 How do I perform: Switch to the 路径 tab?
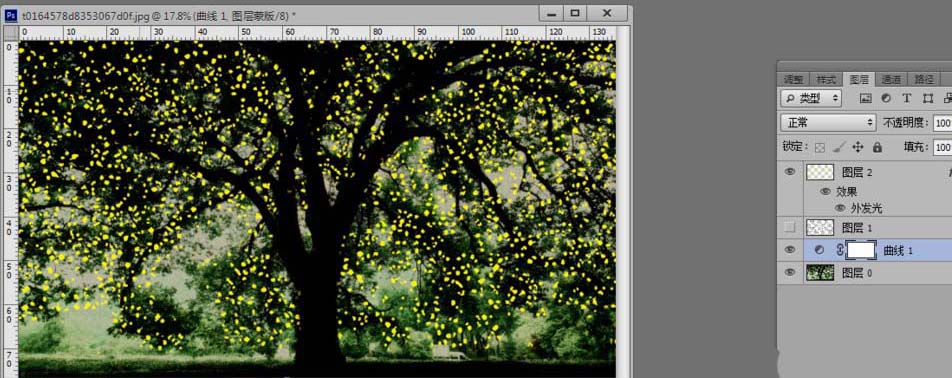coord(923,79)
